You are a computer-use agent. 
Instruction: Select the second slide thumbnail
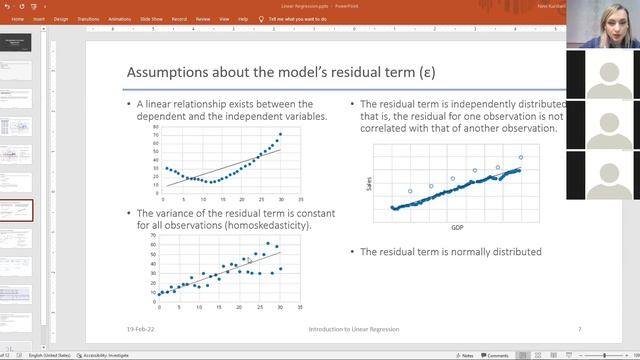click(x=16, y=71)
